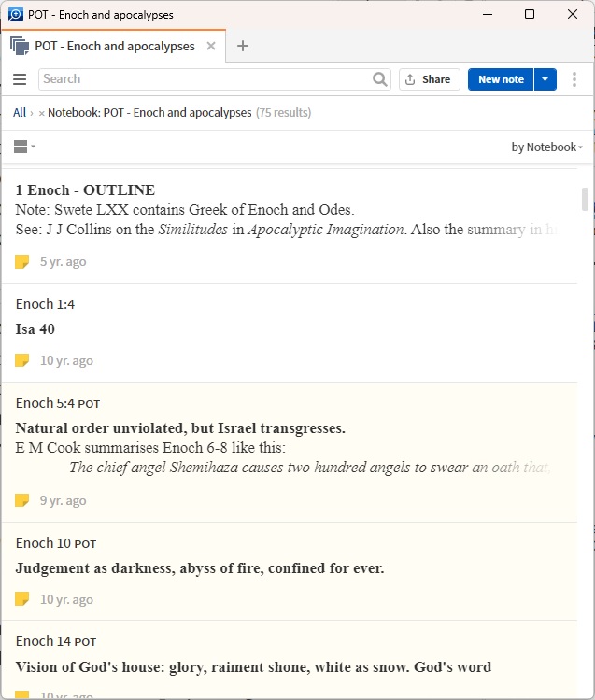
Task: Click the Share button
Action: point(429,79)
